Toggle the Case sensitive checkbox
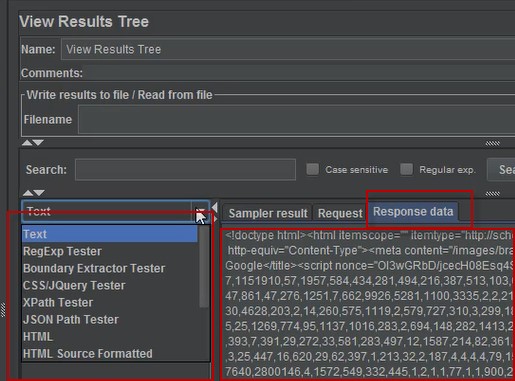Screen dimensions: 515x381 [x=312, y=169]
